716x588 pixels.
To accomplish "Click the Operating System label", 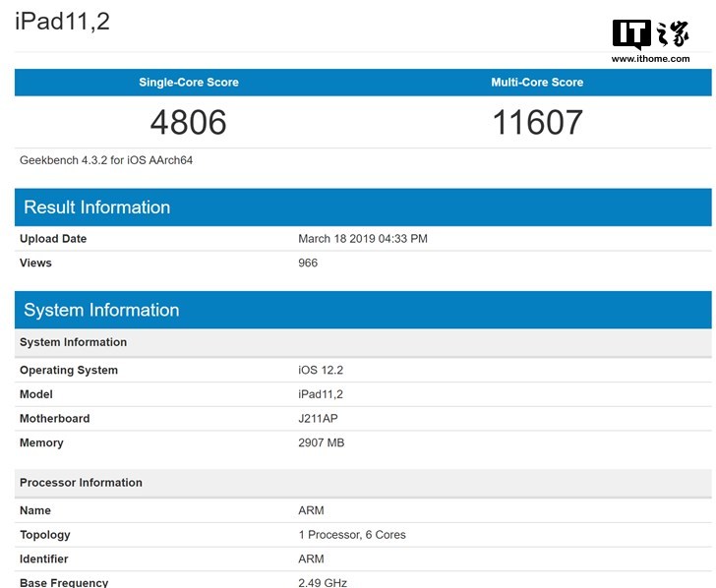I will 69,371.
